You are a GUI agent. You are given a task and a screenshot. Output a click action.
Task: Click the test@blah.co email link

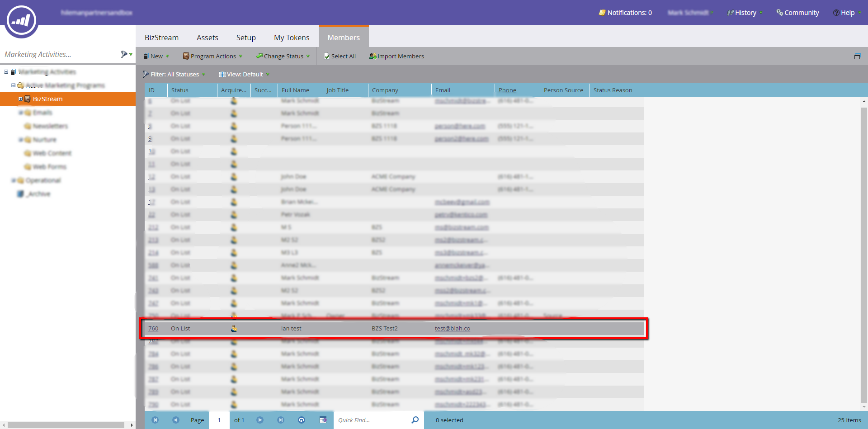453,329
